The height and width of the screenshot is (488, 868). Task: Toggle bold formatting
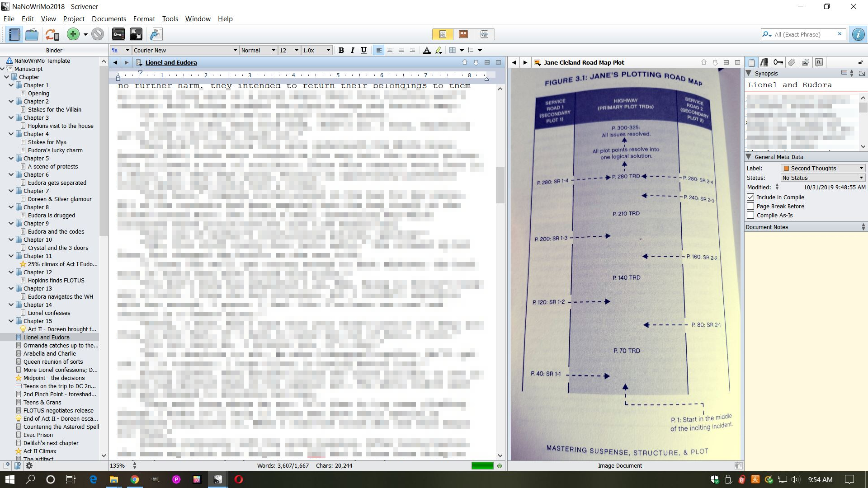pos(341,50)
